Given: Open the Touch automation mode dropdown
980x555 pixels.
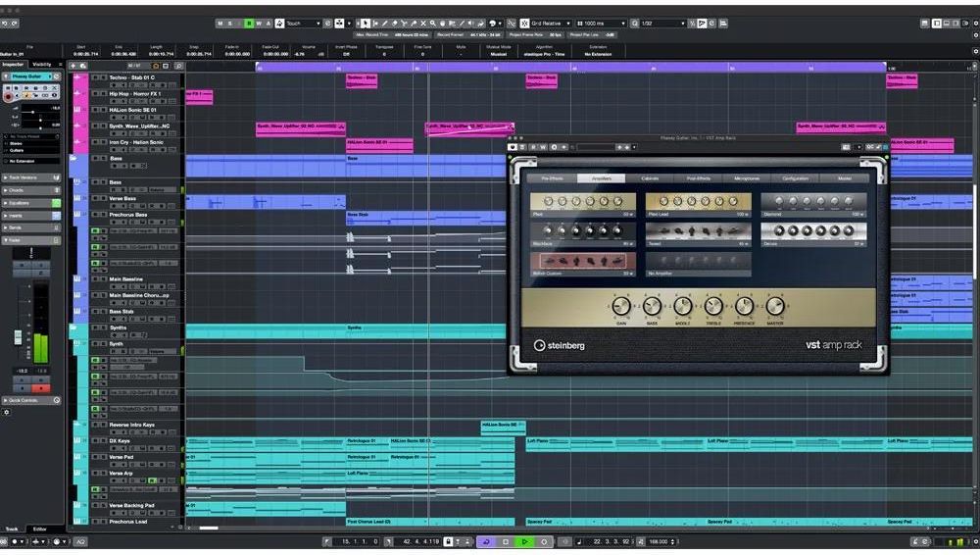Looking at the screenshot, I should [303, 24].
